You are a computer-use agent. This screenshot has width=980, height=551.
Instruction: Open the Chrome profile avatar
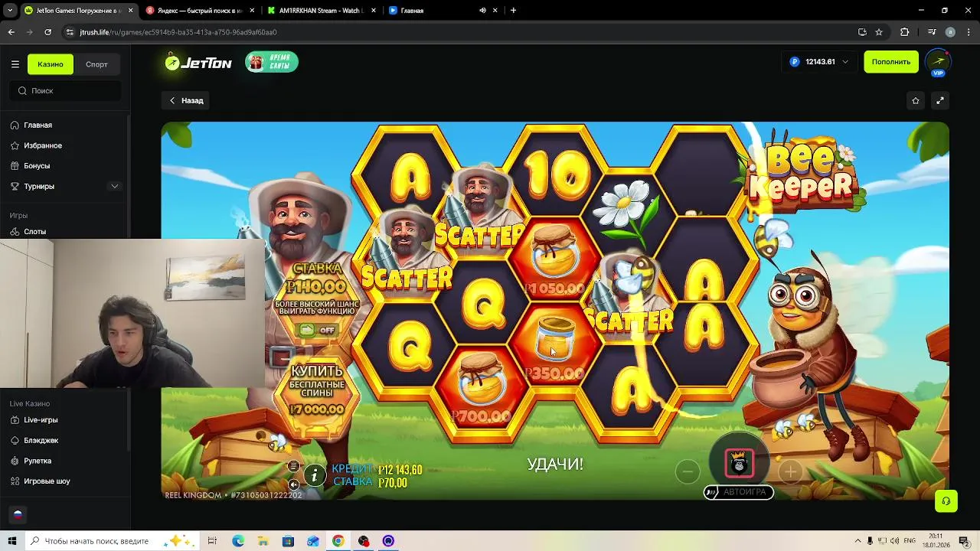click(950, 32)
